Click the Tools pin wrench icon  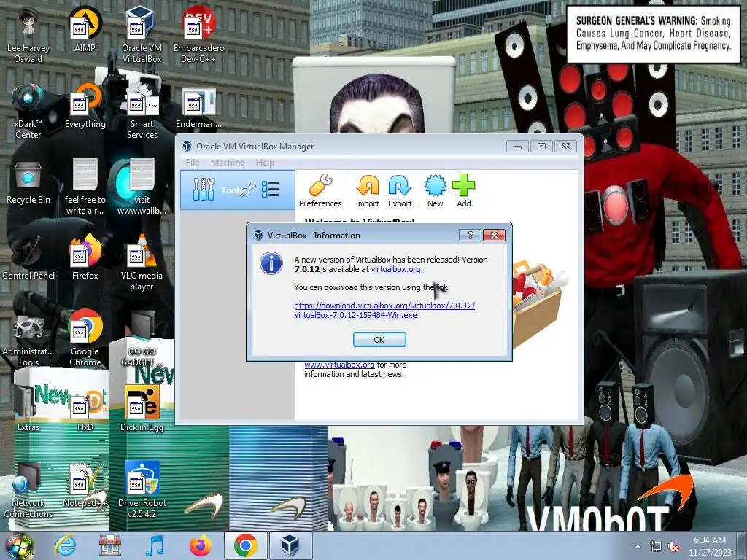point(247,190)
